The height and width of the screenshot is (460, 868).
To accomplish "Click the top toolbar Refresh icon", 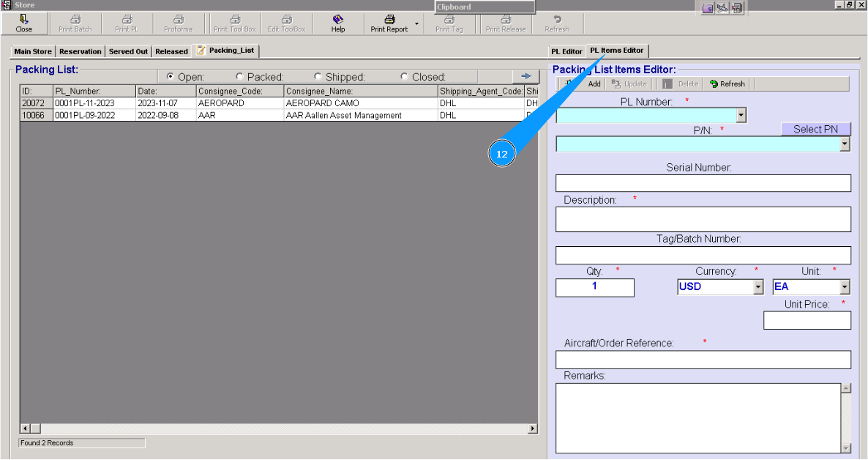I will (x=557, y=19).
